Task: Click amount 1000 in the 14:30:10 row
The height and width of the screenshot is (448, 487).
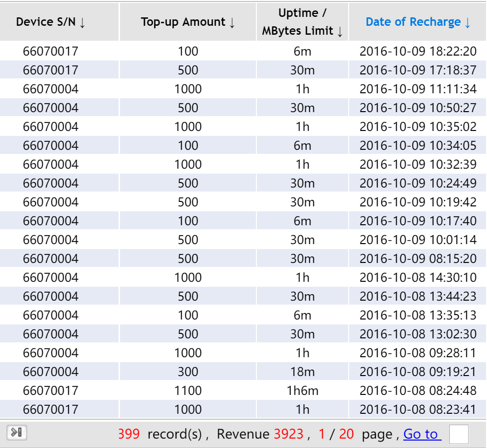Action: (188, 277)
